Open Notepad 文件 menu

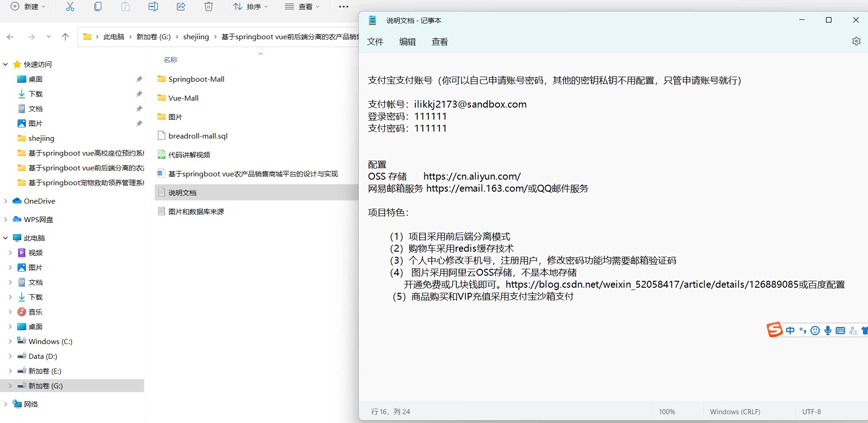tap(375, 42)
